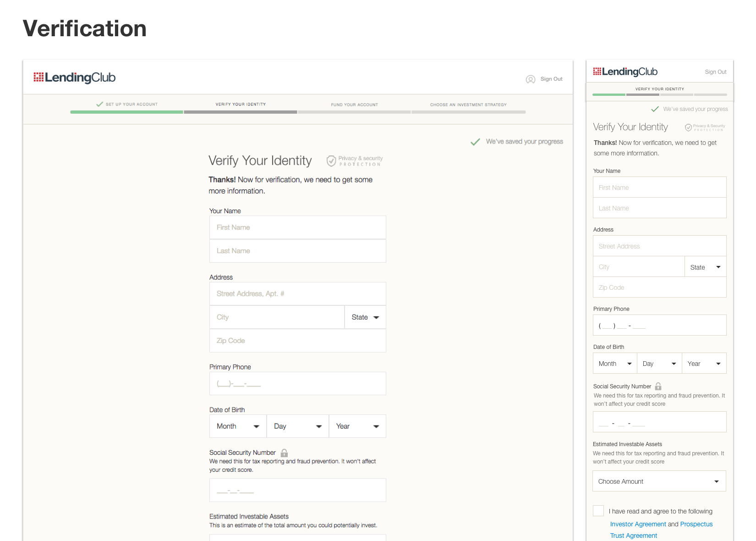Focus the Social Security Number field in mobile form
The image size is (756, 541).
(660, 422)
